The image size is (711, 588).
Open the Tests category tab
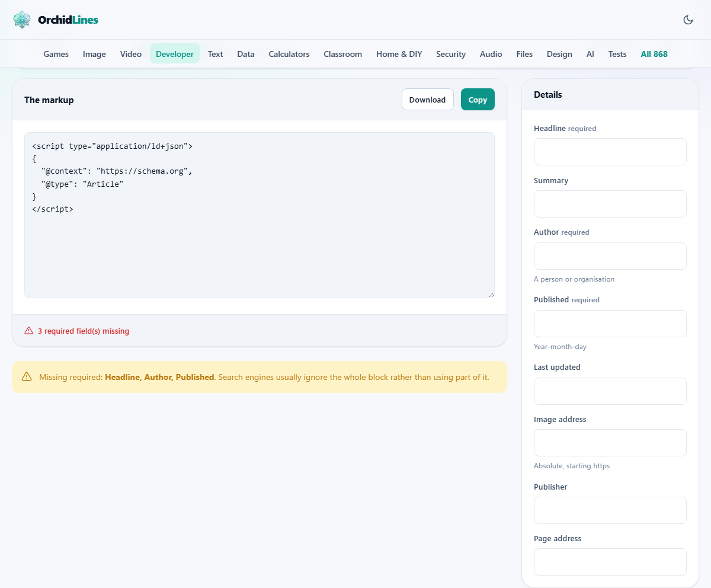coord(617,54)
